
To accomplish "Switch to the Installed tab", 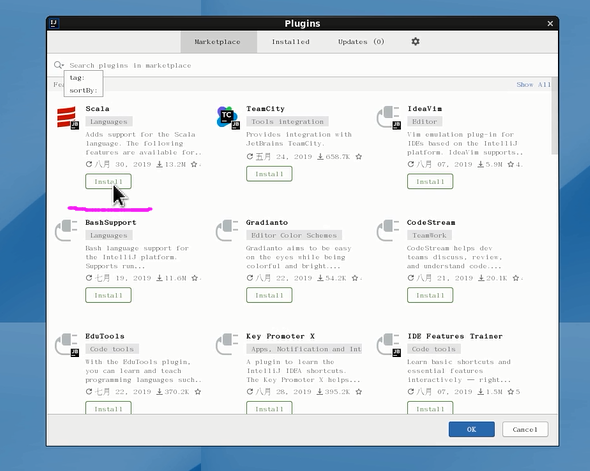I will 290,42.
